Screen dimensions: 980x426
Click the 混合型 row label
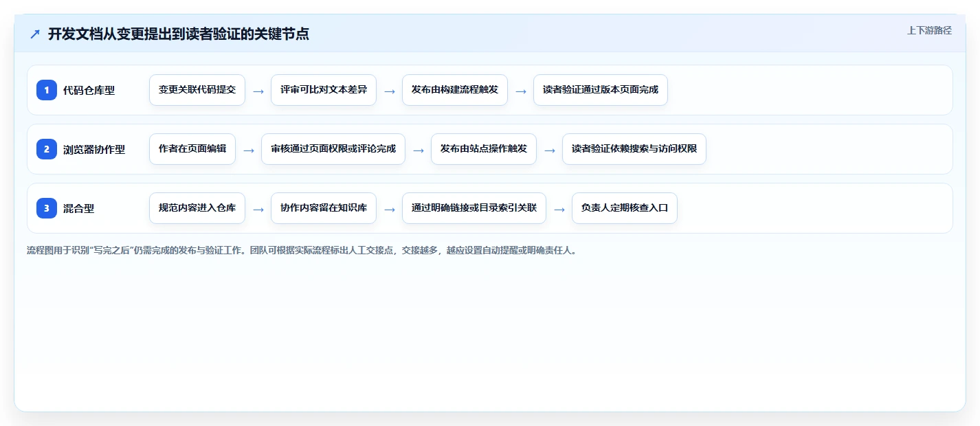[78, 208]
